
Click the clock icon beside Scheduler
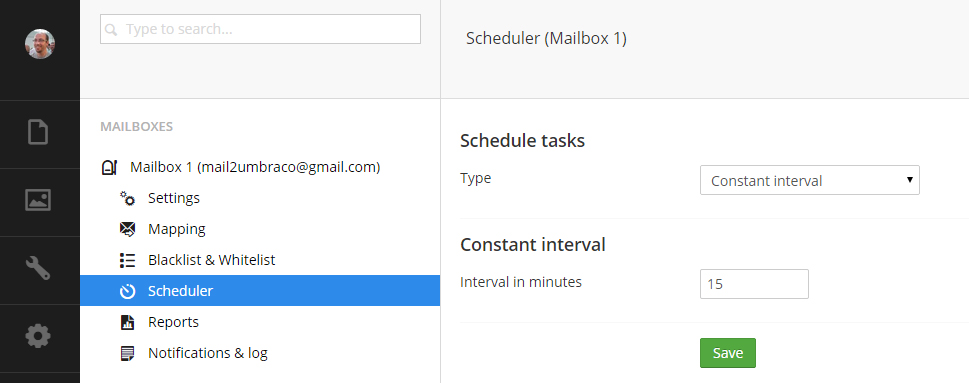127,291
